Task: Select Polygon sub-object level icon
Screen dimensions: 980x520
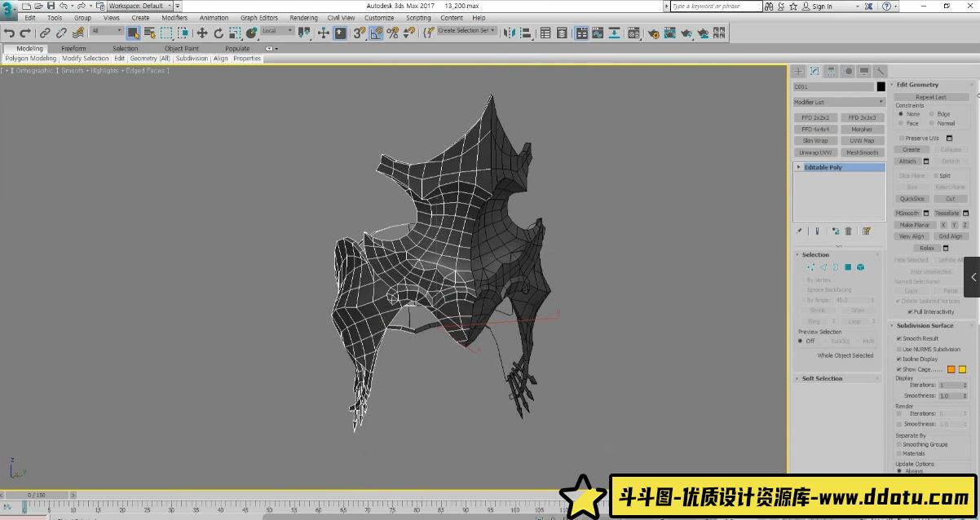Action: click(x=848, y=267)
